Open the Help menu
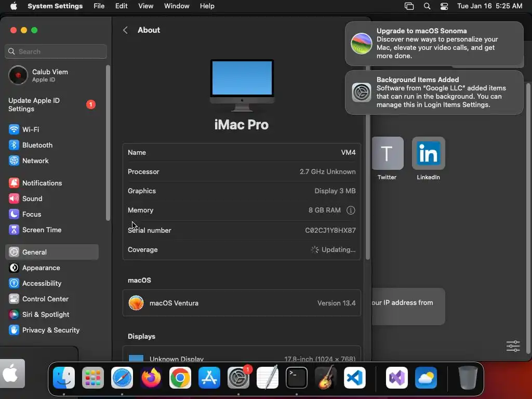The width and height of the screenshot is (532, 399). point(207,6)
